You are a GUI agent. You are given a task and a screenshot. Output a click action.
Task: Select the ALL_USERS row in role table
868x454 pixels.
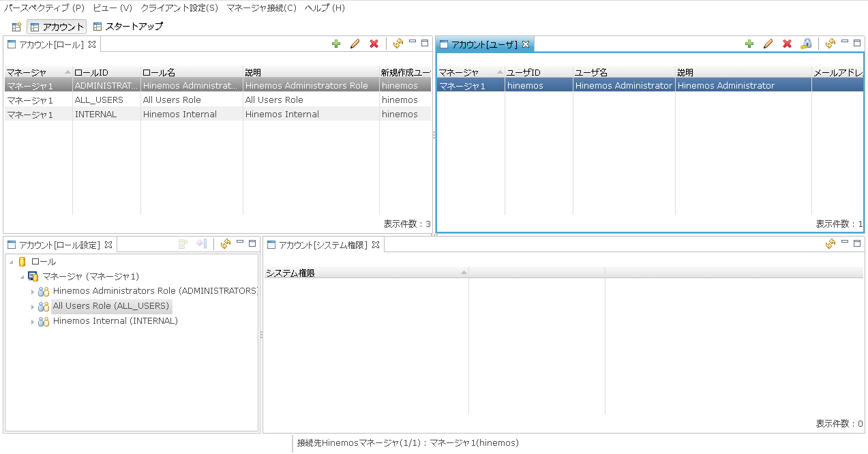(218, 100)
